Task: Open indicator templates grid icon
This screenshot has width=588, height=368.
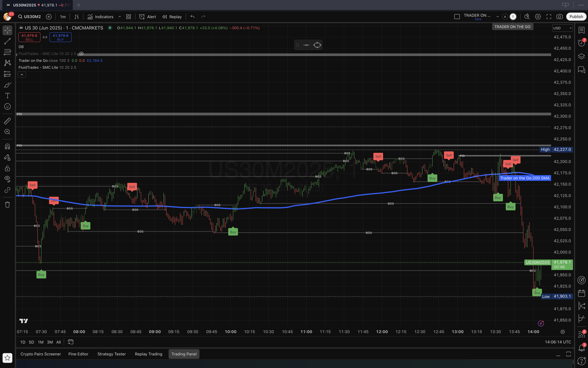Action: (x=128, y=17)
